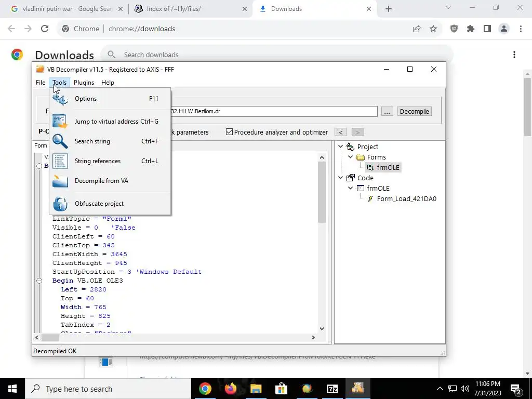This screenshot has height=399, width=532.
Task: Open the Chrome extensions puzzle icon
Action: click(471, 29)
